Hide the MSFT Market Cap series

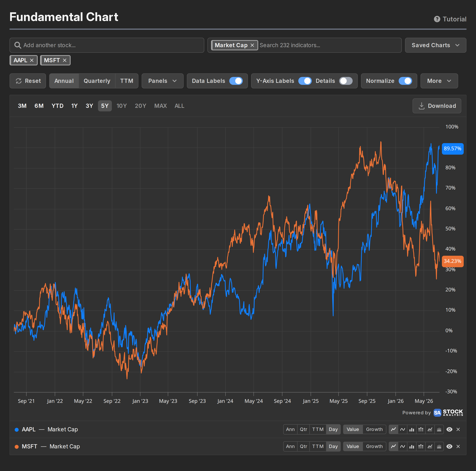pyautogui.click(x=449, y=446)
